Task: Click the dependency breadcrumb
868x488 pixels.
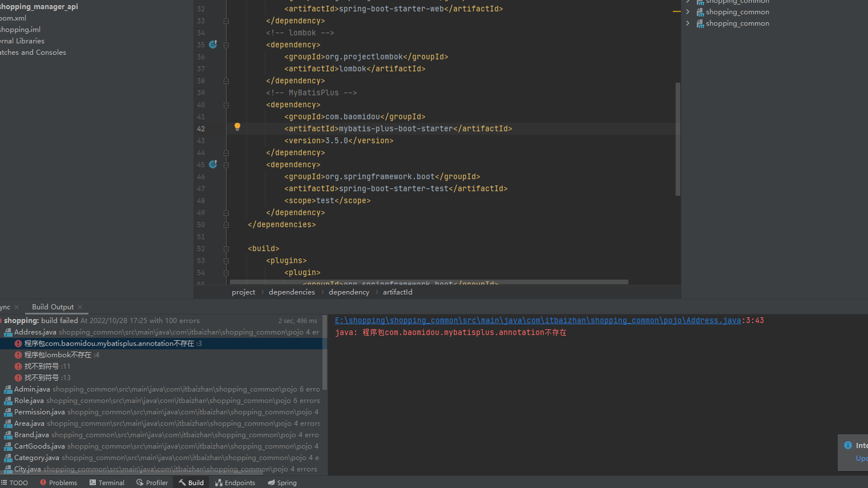Action: (x=349, y=292)
